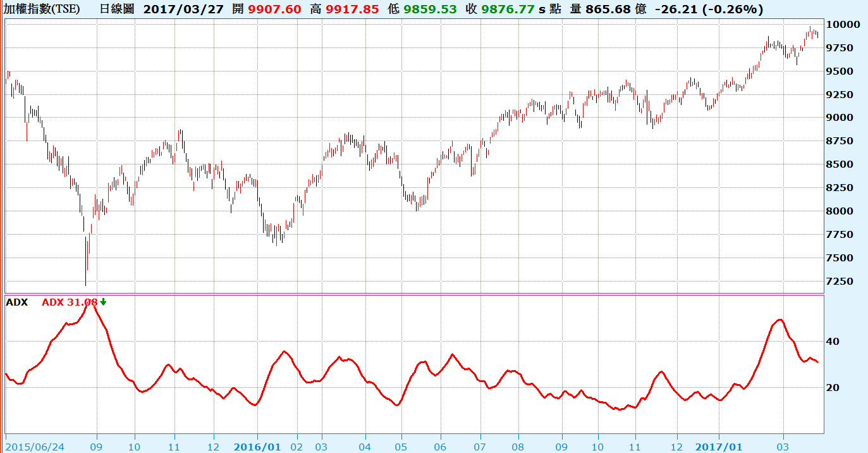Click the 2015/06/24 start date on time axis
Image resolution: width=868 pixels, height=453 pixels.
pyautogui.click(x=35, y=445)
